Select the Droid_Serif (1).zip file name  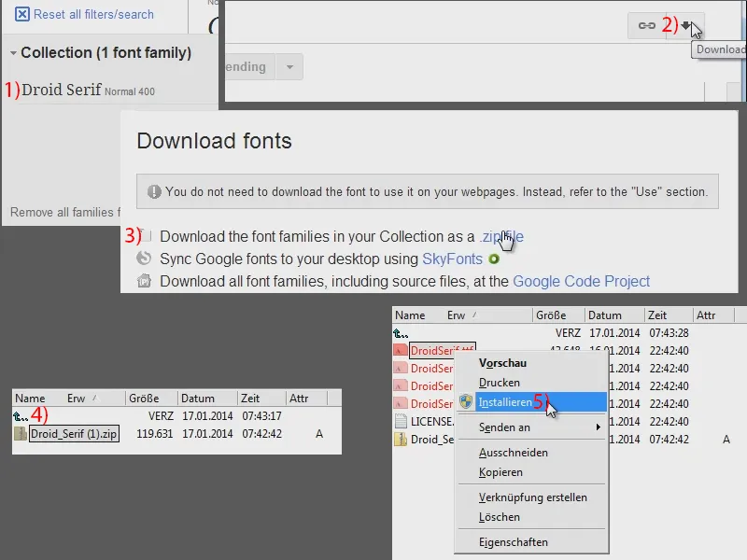click(x=74, y=434)
